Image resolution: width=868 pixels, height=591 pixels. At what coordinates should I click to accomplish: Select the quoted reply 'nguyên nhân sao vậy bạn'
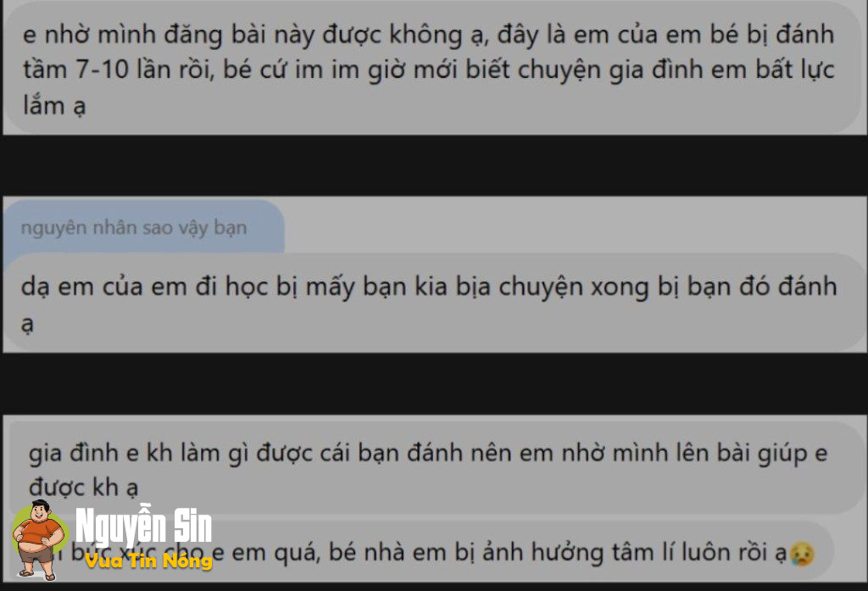pos(133,227)
